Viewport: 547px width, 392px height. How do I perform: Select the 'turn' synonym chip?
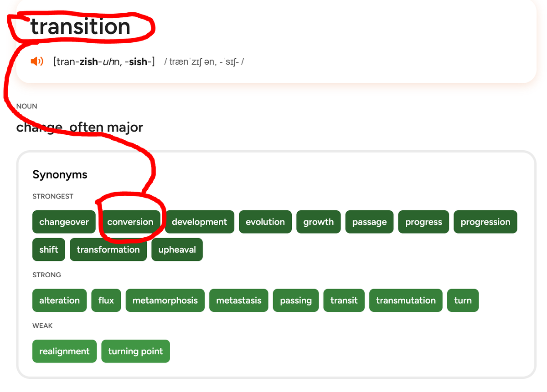[x=463, y=300]
